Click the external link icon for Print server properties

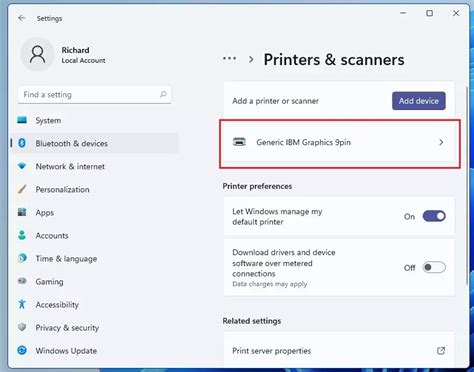point(441,351)
